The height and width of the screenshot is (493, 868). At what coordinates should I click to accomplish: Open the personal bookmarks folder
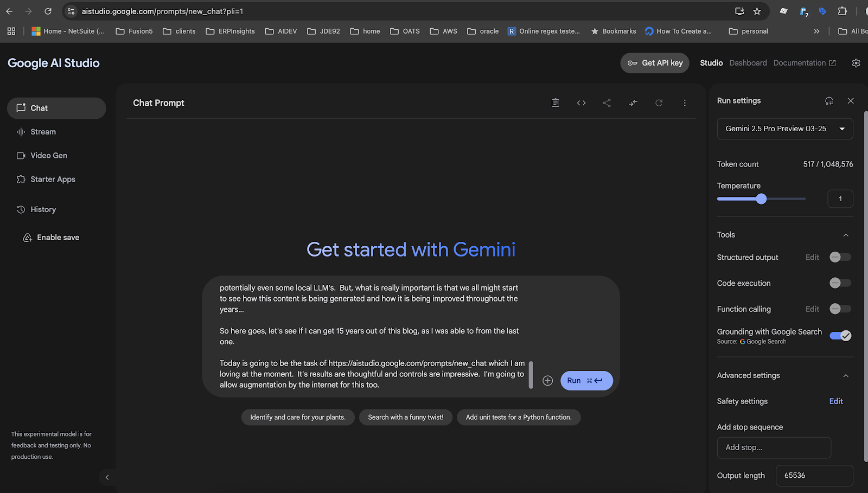click(748, 31)
